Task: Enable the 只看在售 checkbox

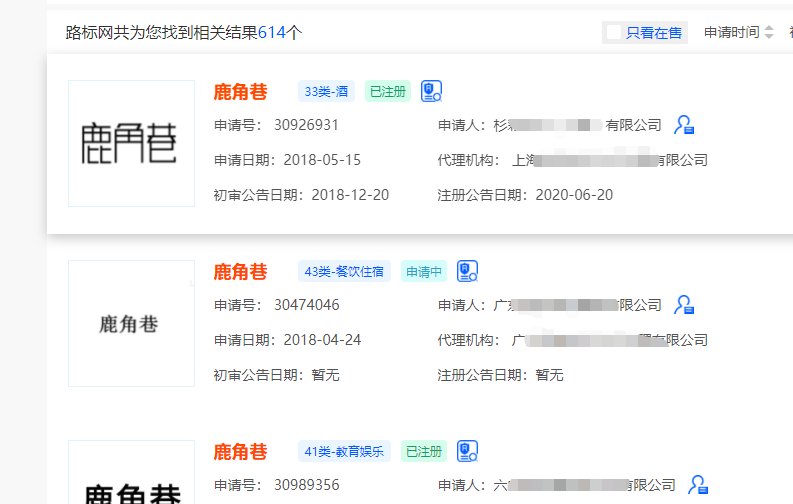Action: pos(613,32)
